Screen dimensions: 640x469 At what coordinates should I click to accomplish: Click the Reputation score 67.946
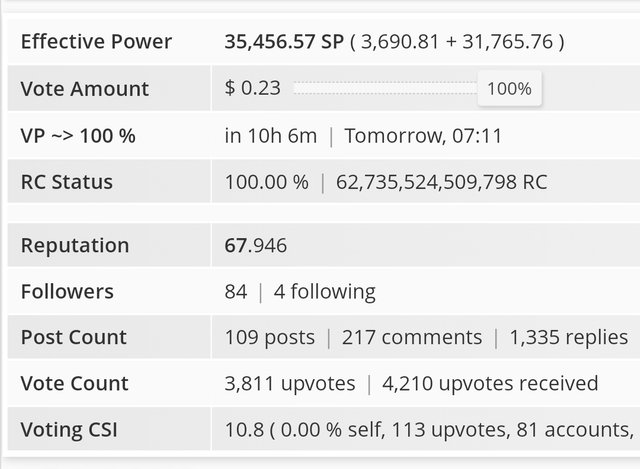[257, 245]
